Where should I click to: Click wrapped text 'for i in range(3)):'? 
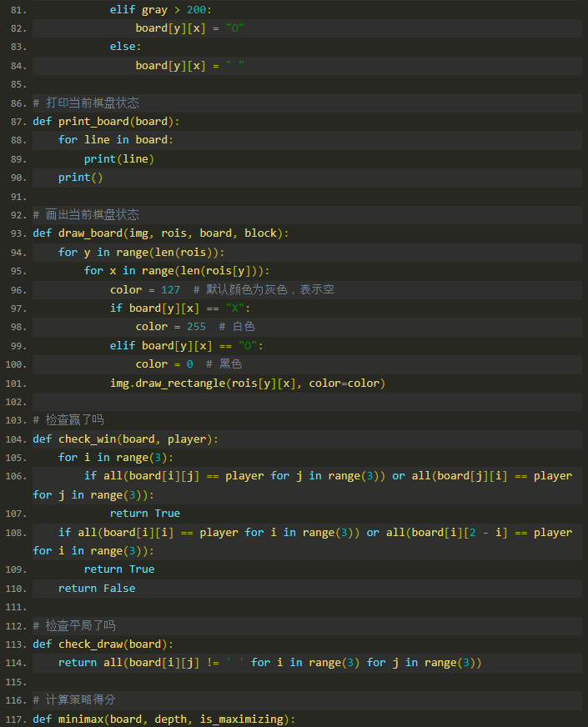pyautogui.click(x=93, y=551)
